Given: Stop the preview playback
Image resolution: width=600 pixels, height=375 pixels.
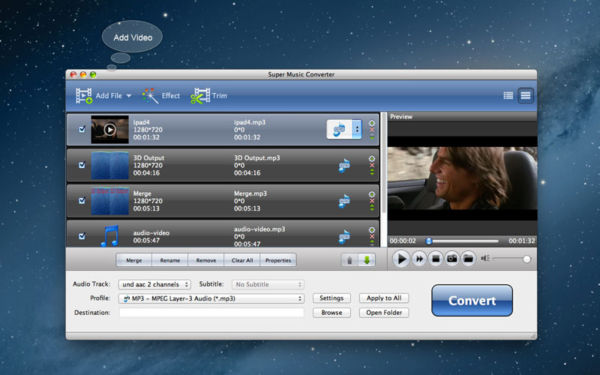Looking at the screenshot, I should 435,259.
